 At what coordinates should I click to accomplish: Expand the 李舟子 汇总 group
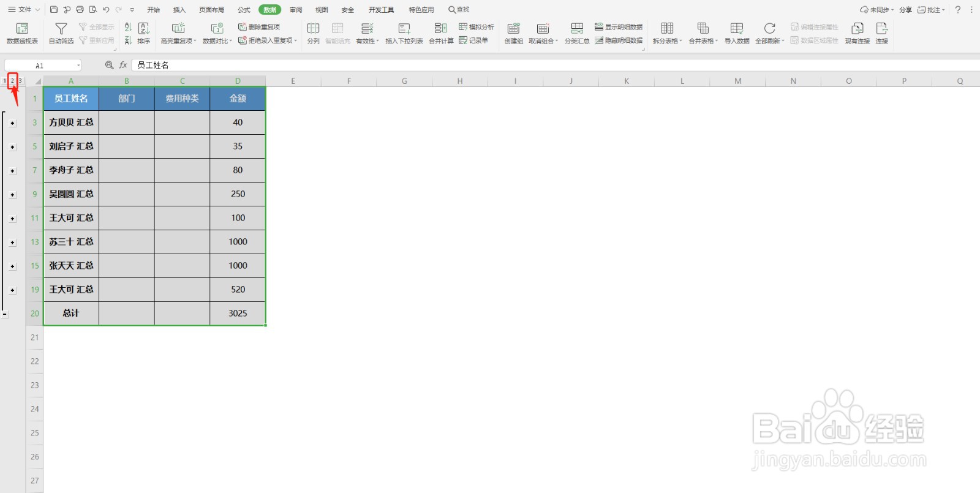click(x=12, y=171)
